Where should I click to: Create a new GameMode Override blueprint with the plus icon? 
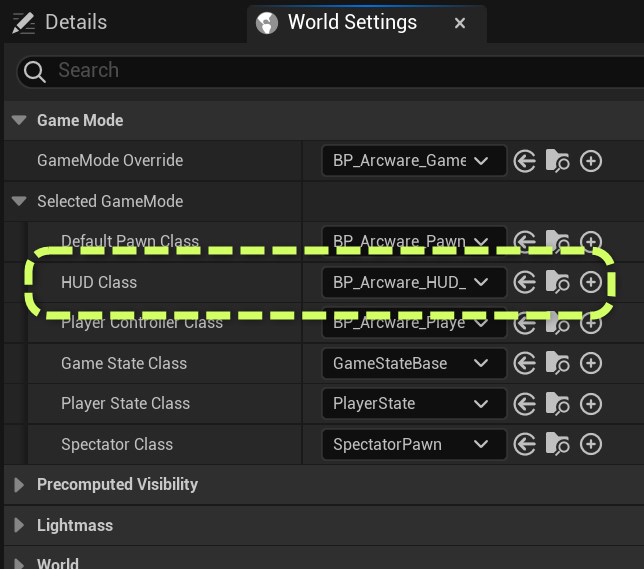coord(591,161)
